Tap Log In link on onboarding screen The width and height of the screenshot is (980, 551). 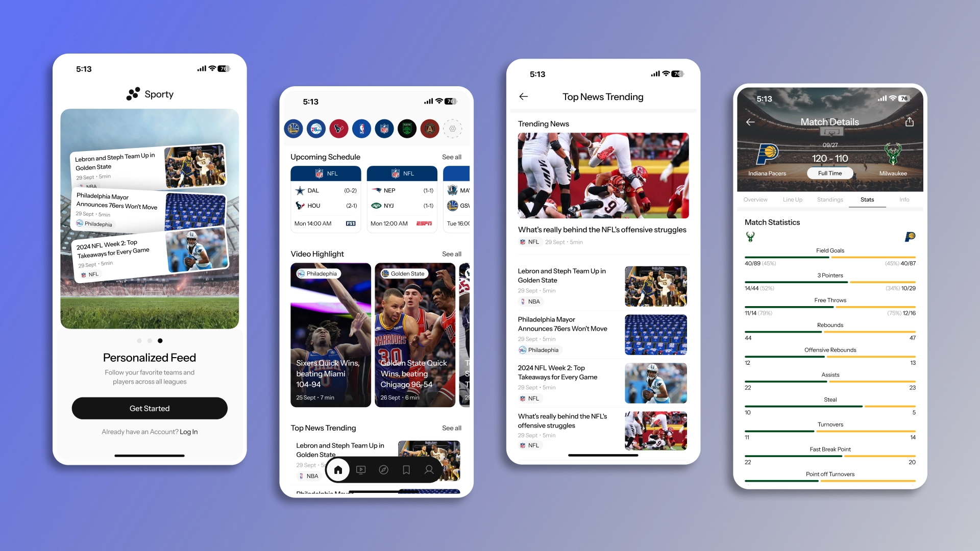click(190, 431)
